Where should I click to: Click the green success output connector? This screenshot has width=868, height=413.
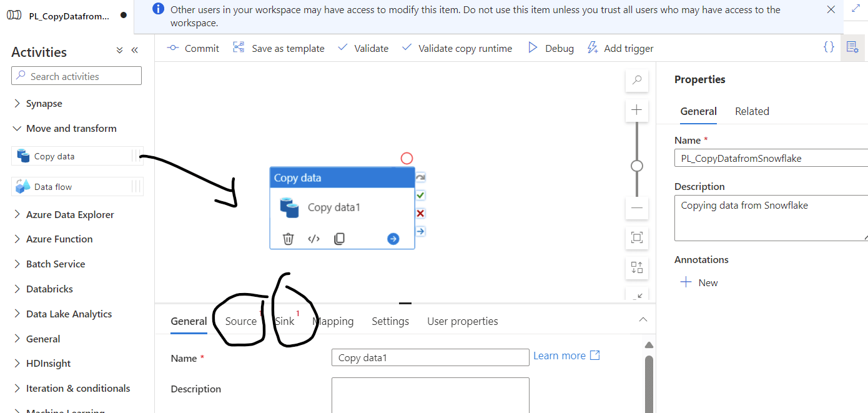point(420,196)
